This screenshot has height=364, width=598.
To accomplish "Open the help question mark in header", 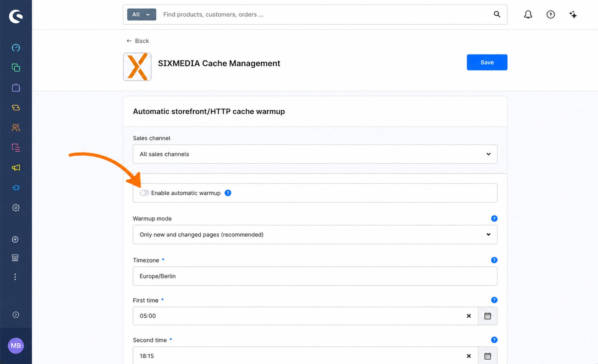I will click(x=550, y=15).
